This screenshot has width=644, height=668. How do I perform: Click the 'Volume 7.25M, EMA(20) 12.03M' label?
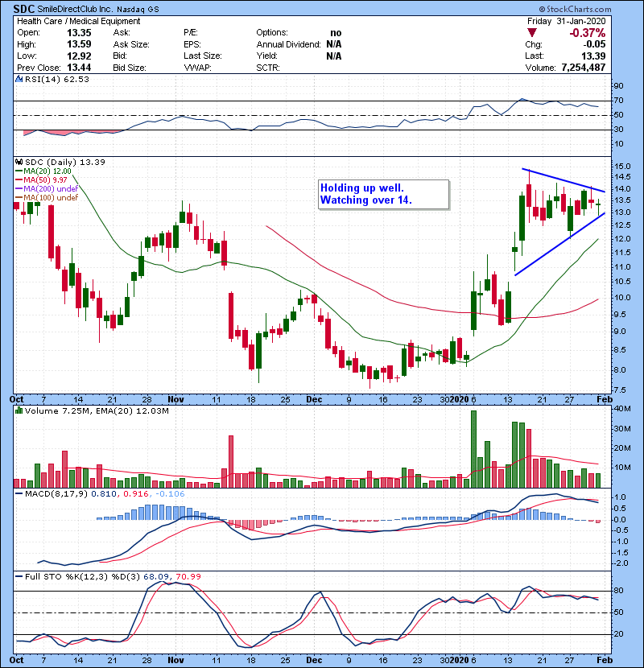(97, 410)
